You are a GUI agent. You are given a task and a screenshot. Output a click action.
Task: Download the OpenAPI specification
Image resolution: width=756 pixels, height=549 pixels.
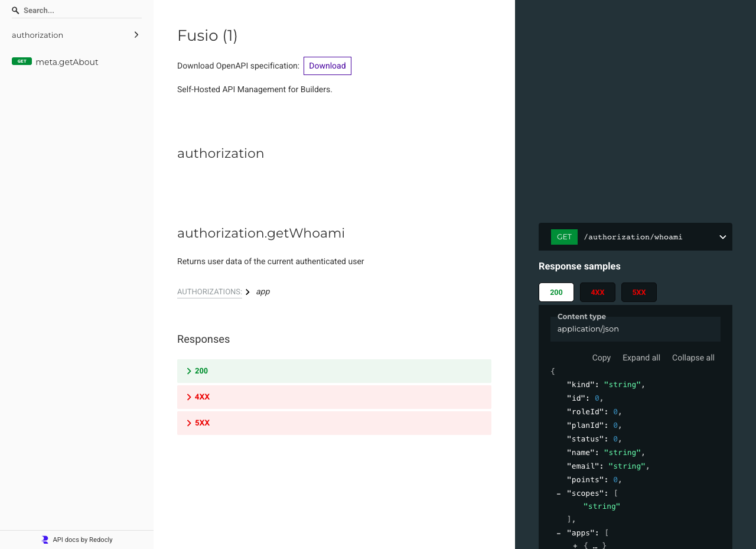click(327, 66)
